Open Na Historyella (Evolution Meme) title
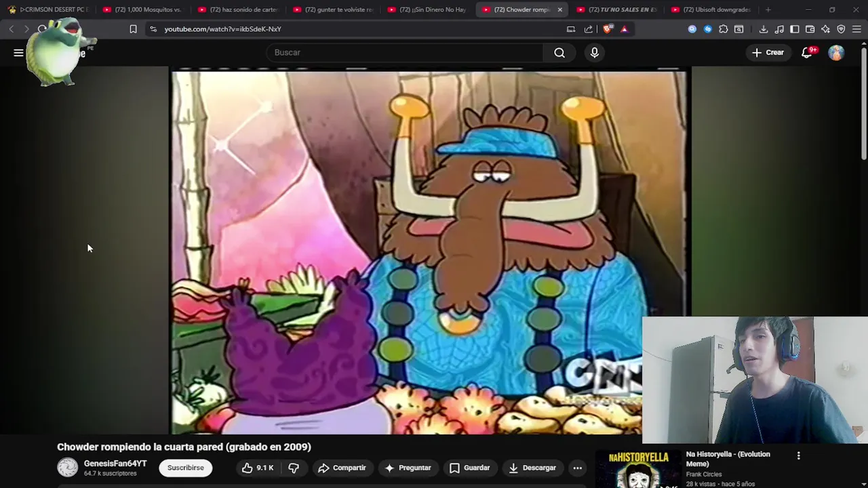 728,459
